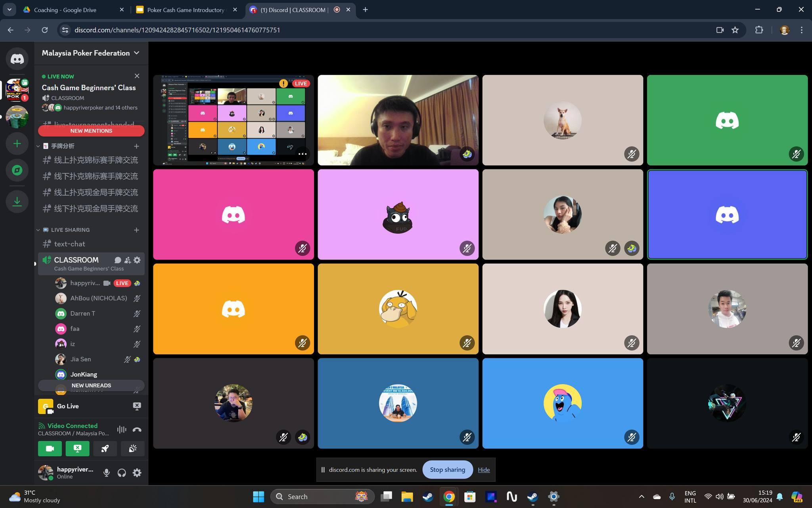The image size is (812, 508).
Task: Open the Discover compass in the server sidebar
Action: click(17, 170)
